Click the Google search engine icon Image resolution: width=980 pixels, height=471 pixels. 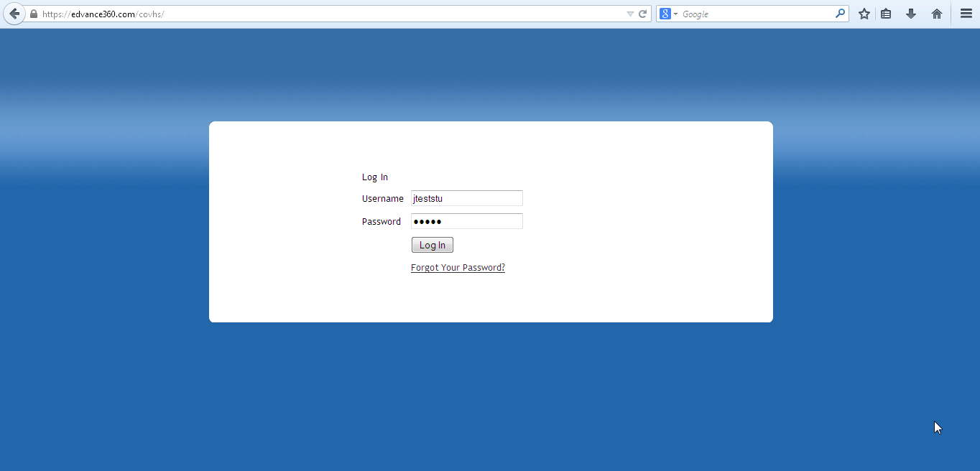coord(665,14)
